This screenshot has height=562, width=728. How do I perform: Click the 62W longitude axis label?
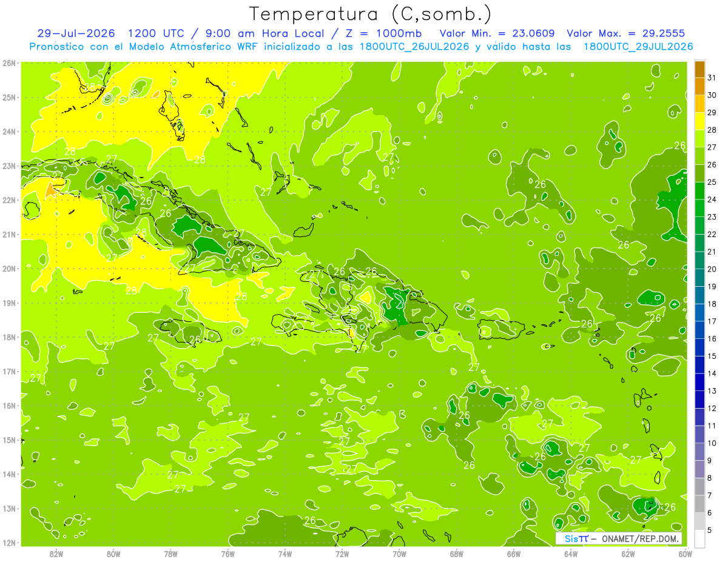[628, 554]
